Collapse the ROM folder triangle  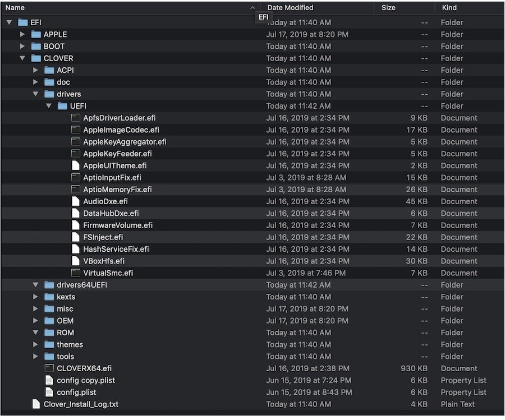click(35, 332)
